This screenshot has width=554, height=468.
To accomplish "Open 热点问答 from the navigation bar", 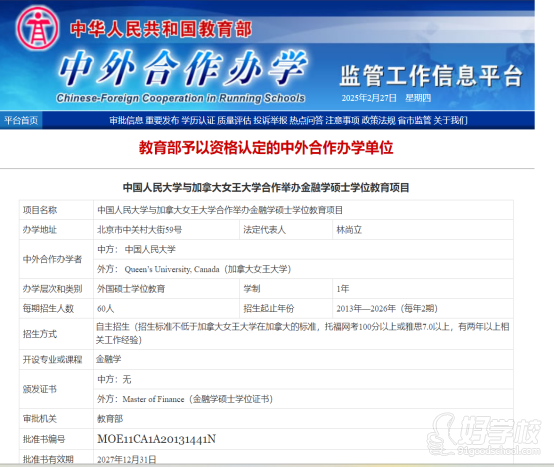I will pyautogui.click(x=306, y=120).
